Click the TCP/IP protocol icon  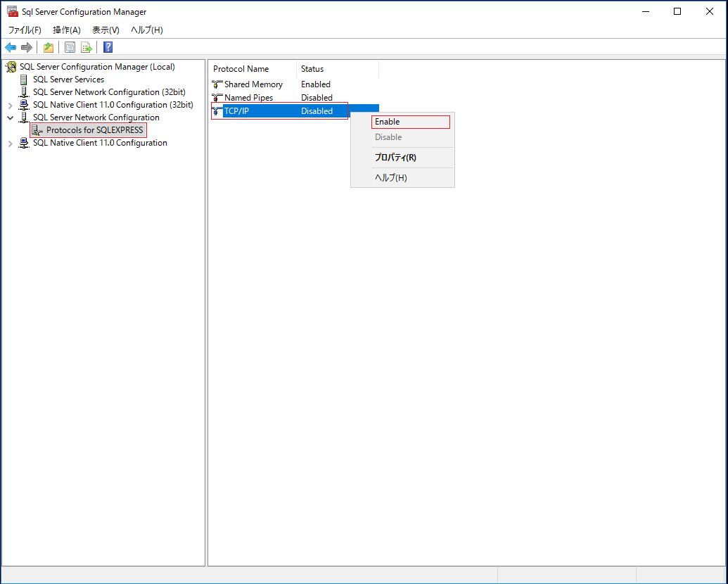pyautogui.click(x=217, y=111)
